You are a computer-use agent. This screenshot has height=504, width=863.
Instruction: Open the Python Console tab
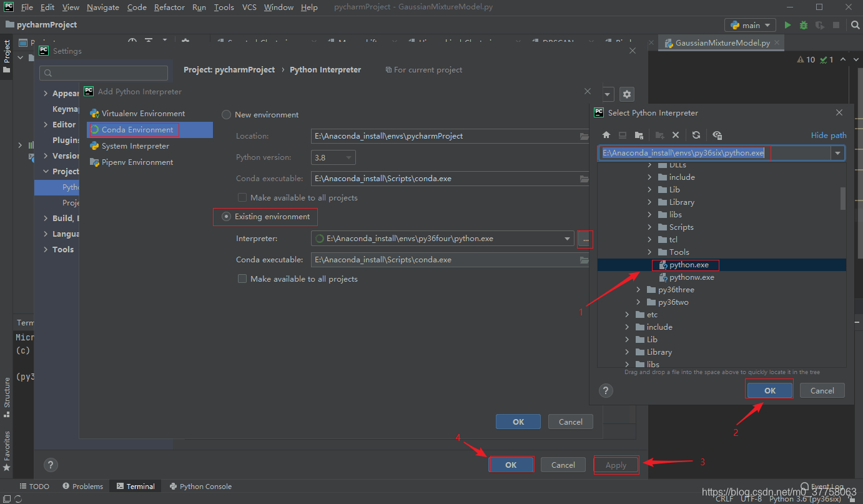(x=200, y=487)
